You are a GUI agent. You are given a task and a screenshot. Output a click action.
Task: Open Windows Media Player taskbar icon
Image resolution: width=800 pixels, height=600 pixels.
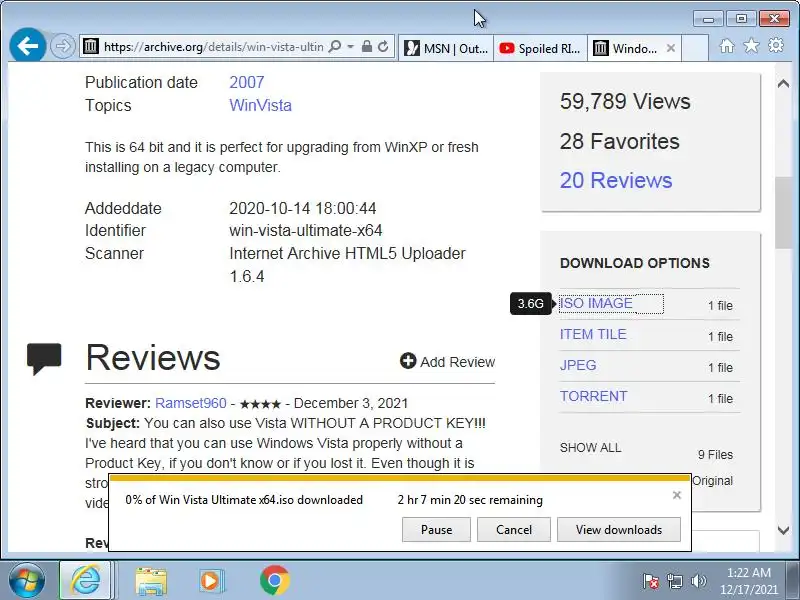(x=210, y=581)
